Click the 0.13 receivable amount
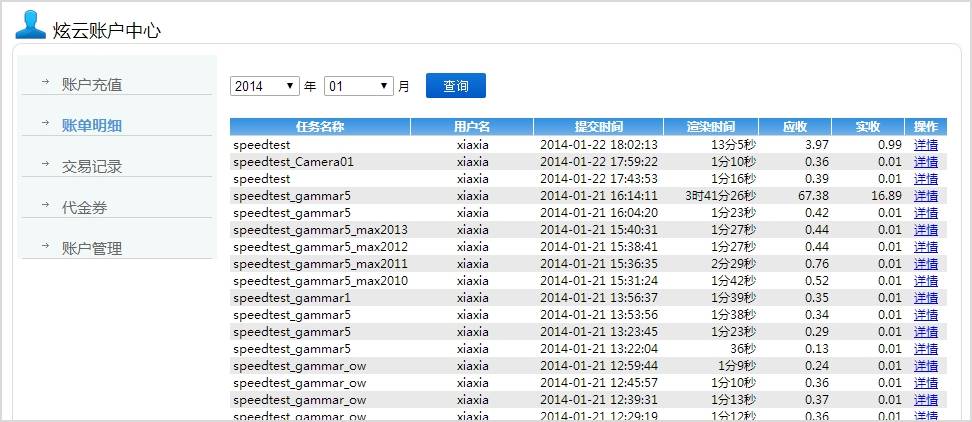The height and width of the screenshot is (422, 972). [x=818, y=349]
